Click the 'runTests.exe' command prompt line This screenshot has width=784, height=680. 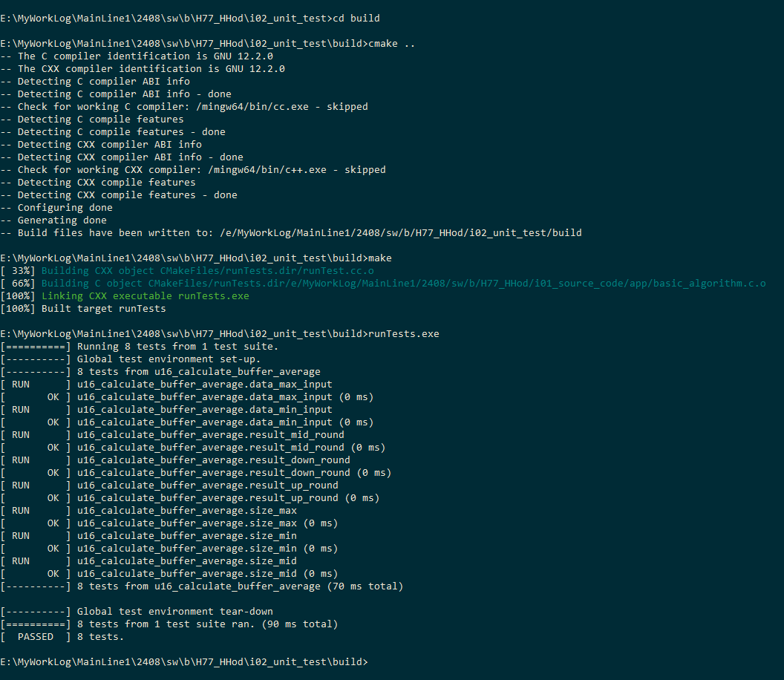220,333
